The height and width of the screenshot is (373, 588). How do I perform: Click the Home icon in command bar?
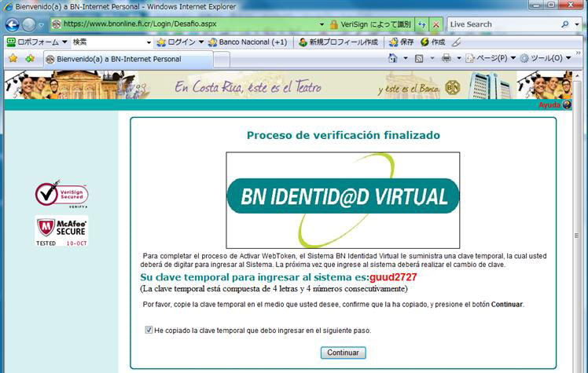392,58
